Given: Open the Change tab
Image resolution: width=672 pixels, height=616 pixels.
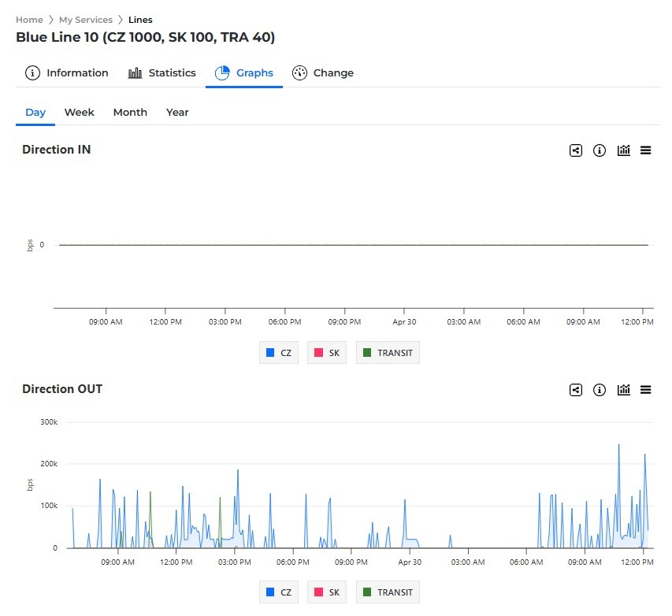Looking at the screenshot, I should coord(323,73).
